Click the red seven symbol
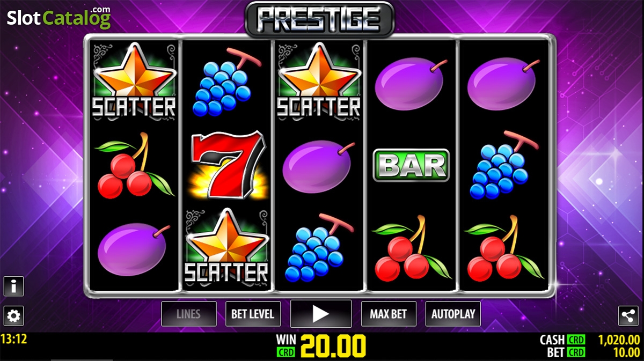The image size is (644, 361). [x=228, y=164]
